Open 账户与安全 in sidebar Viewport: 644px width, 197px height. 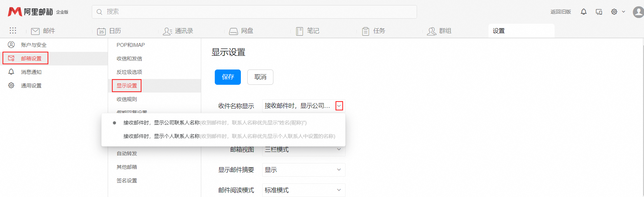point(34,45)
